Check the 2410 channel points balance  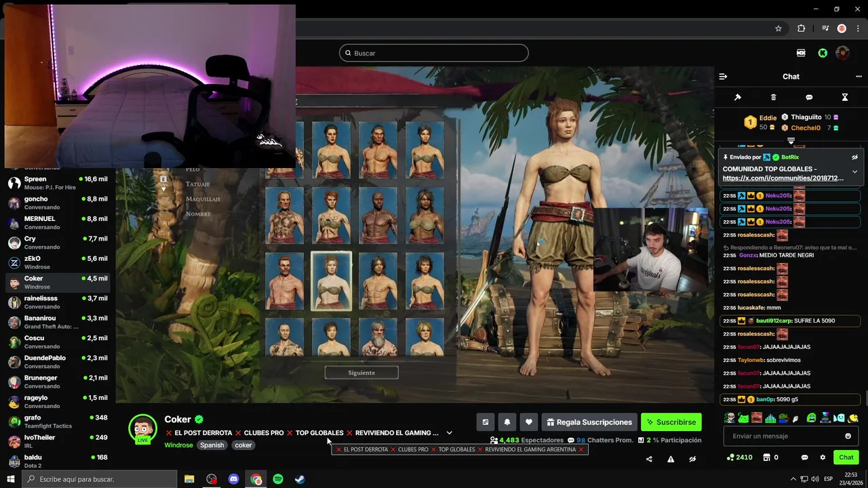coord(739,457)
